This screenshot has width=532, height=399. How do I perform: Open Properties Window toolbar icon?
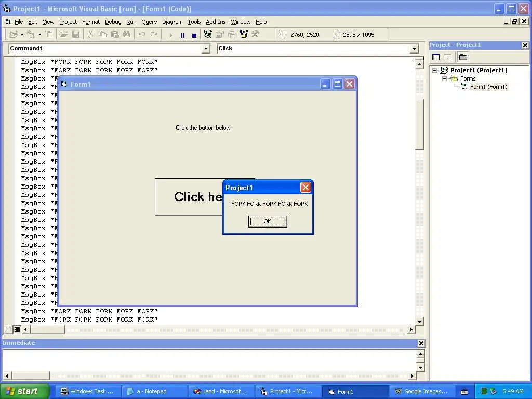point(220,34)
